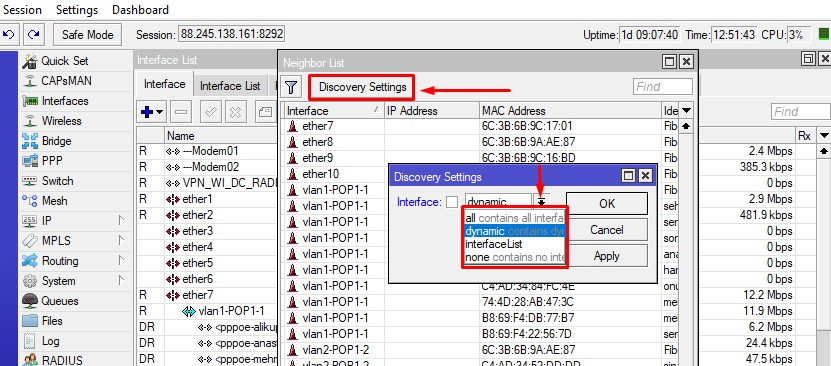Open Queues from the sidebar
The height and width of the screenshot is (366, 831).
tap(60, 301)
